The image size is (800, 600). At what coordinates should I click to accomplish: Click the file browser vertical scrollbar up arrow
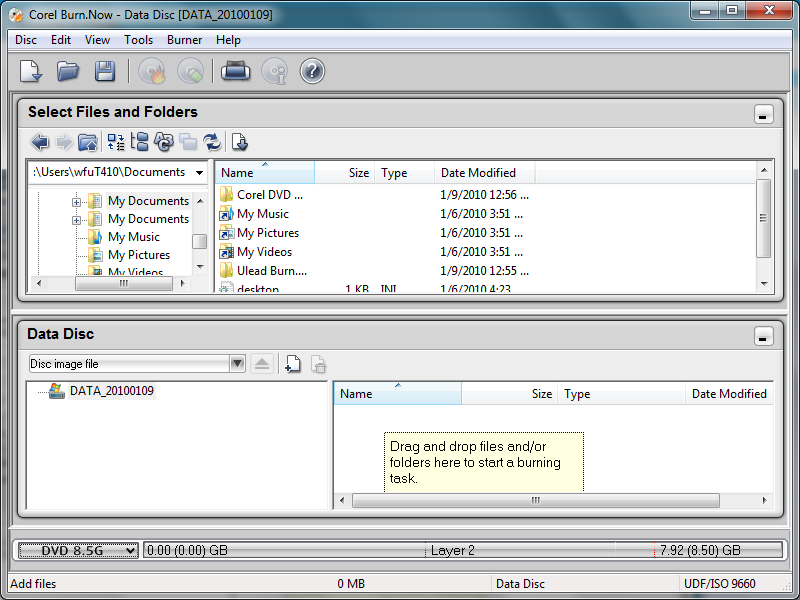(764, 170)
